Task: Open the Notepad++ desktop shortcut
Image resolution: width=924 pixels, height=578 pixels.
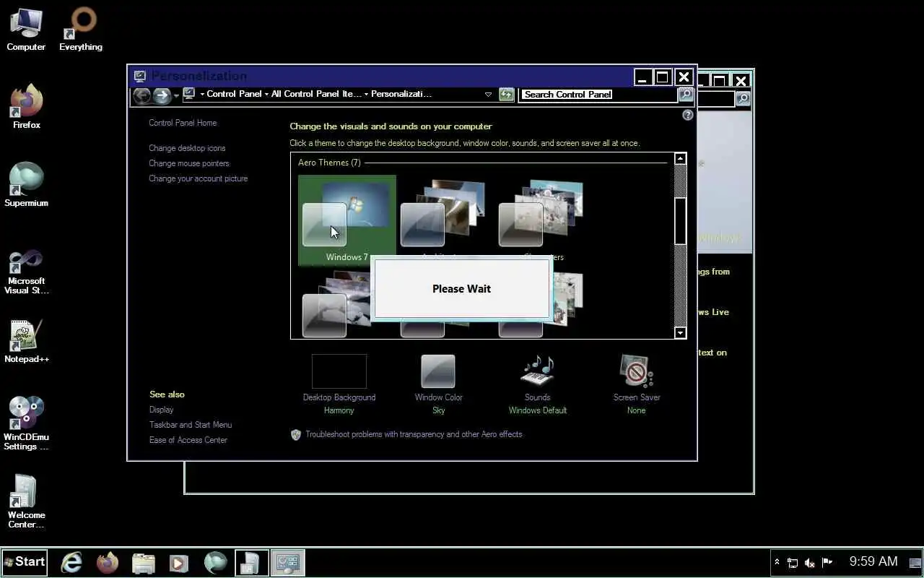Action: point(27,342)
